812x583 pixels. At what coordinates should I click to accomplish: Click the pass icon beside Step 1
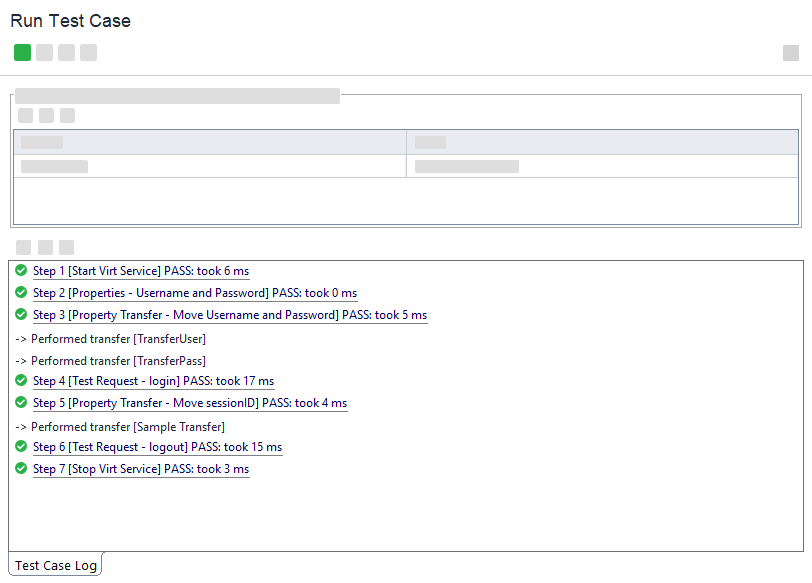pyautogui.click(x=21, y=270)
